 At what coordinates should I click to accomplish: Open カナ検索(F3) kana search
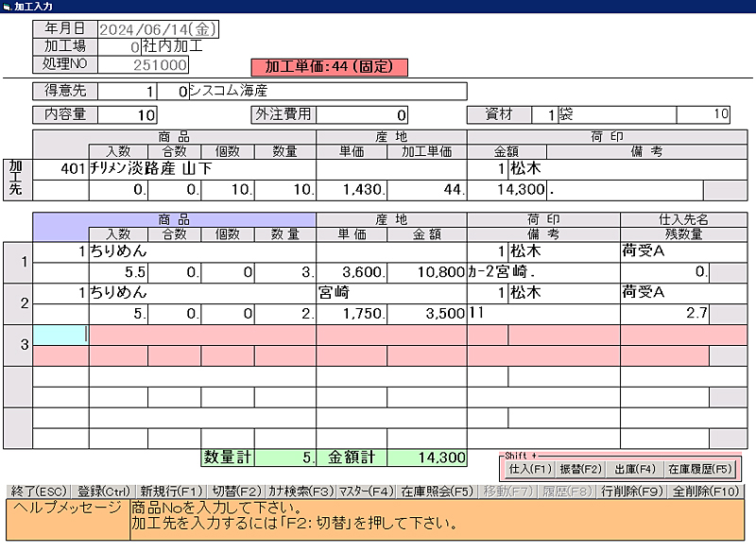299,492
